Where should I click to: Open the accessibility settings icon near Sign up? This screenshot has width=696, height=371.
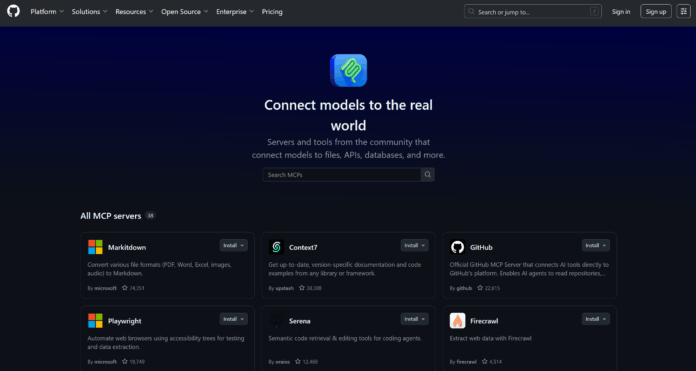(683, 12)
